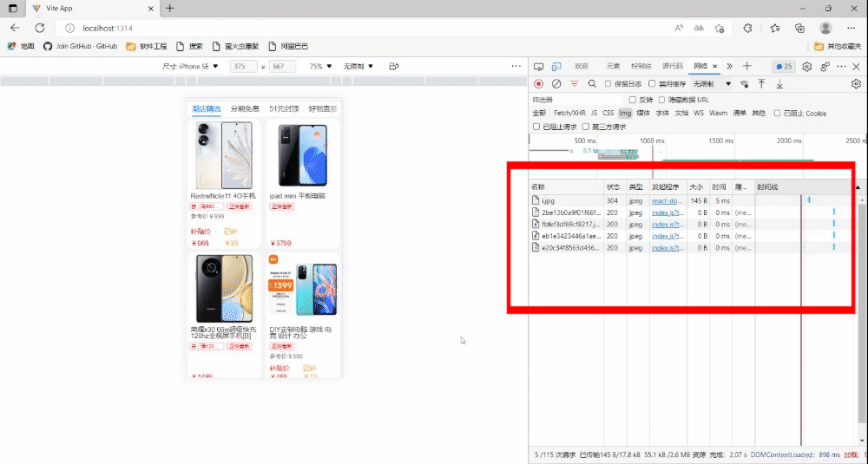868x464 pixels.
Task: Add page to favorites star
Action: pos(719,29)
